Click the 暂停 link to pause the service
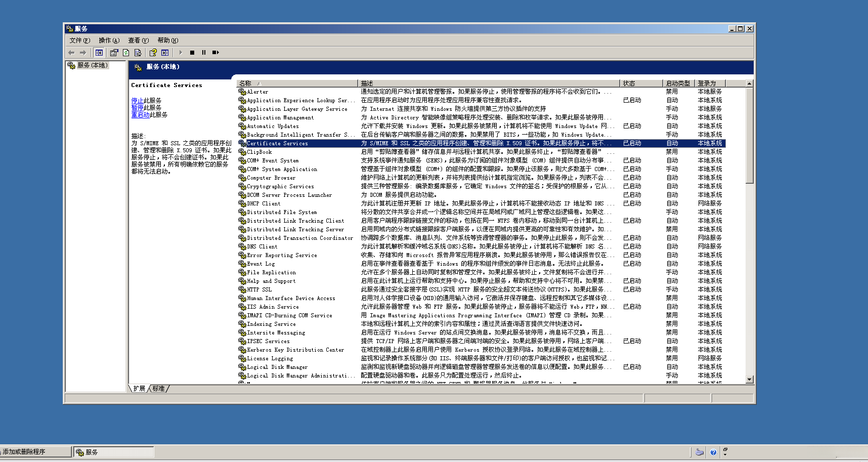This screenshot has width=868, height=462. pos(138,108)
